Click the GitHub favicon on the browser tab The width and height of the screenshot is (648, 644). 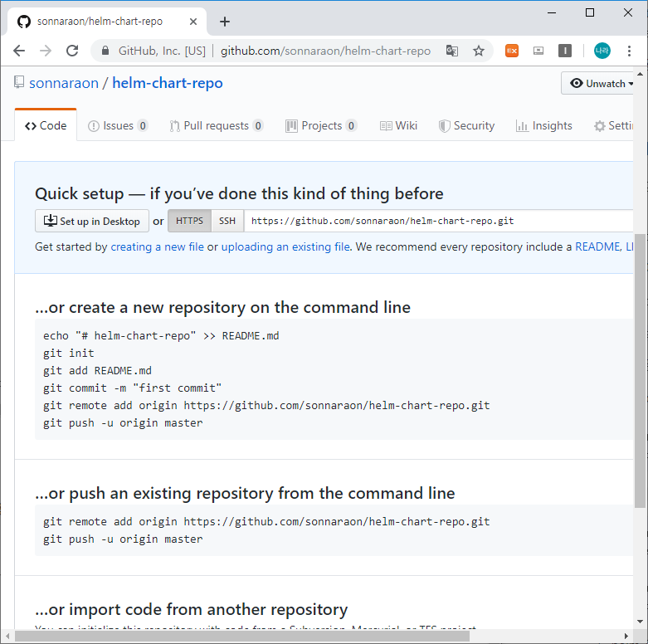pos(24,22)
